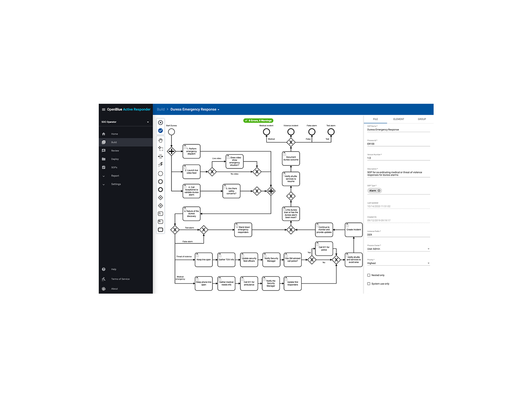Open the hamburger menu icon
Viewport: 532px width, 397px height.
pos(103,109)
